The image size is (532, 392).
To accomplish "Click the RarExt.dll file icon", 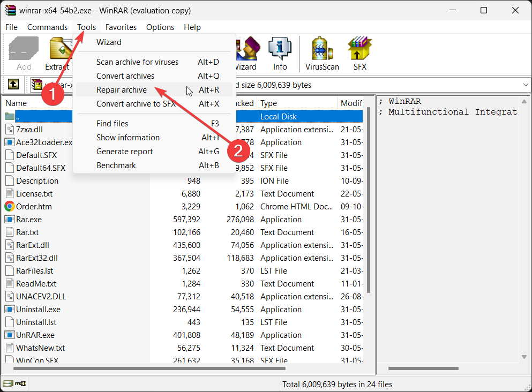I will [x=10, y=245].
